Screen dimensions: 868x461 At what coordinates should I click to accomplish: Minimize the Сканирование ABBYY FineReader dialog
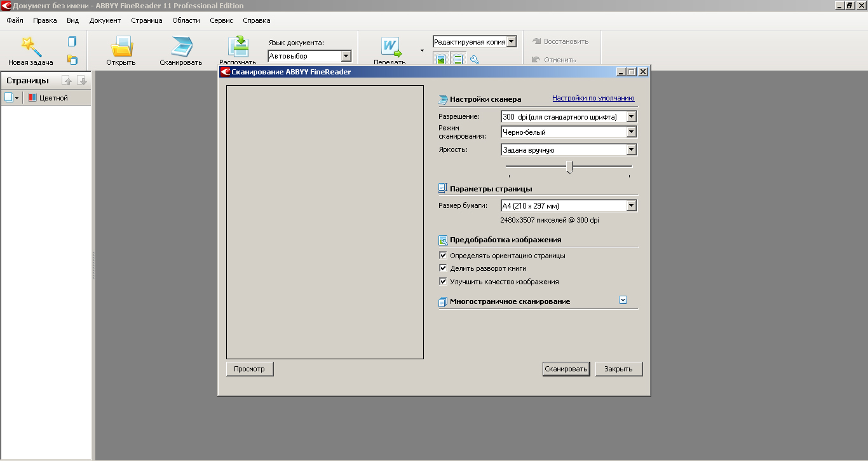[x=621, y=72]
